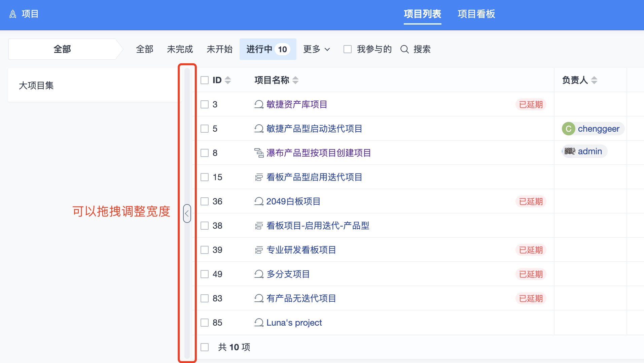Open the 更多 dropdown filter

(316, 49)
